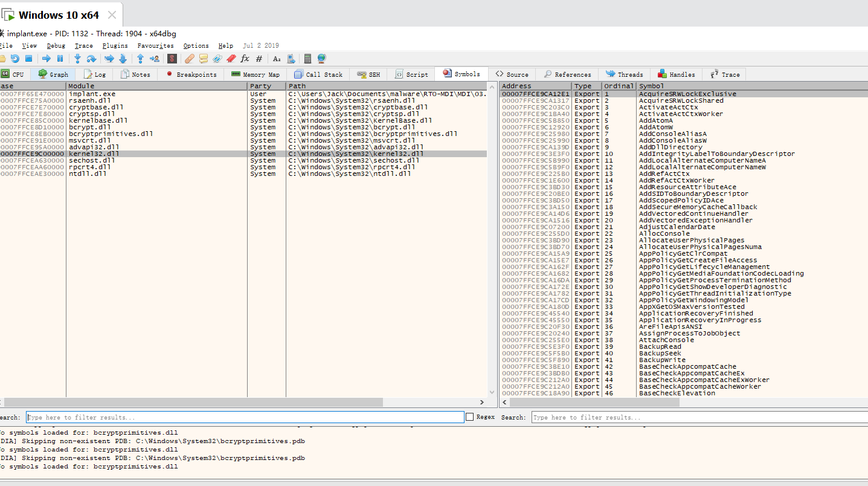Click the Step Over toolbar icon

pyautogui.click(x=91, y=59)
